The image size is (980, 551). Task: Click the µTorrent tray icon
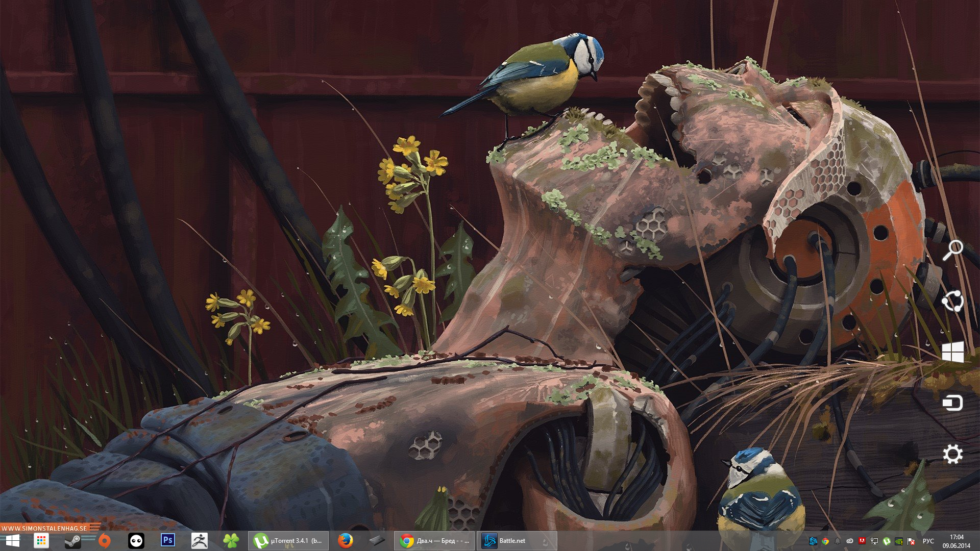click(x=887, y=541)
